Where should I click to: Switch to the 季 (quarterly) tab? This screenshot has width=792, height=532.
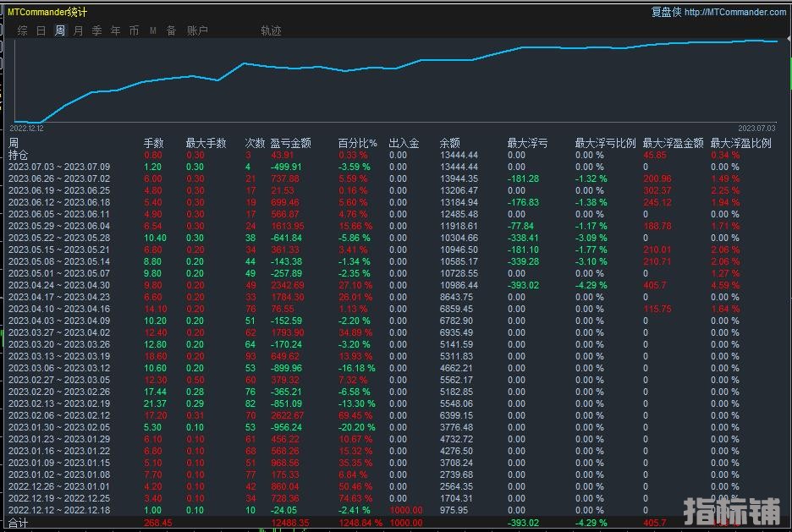click(x=96, y=30)
